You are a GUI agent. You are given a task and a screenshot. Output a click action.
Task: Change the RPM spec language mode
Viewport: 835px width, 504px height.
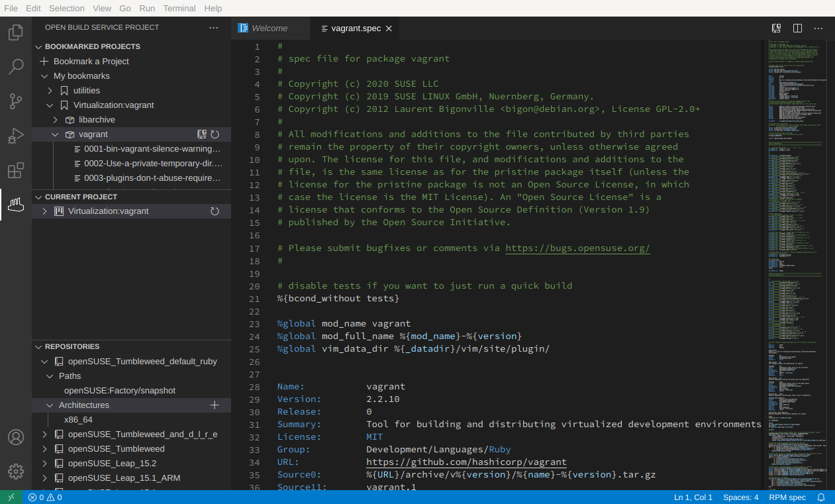coord(787,497)
